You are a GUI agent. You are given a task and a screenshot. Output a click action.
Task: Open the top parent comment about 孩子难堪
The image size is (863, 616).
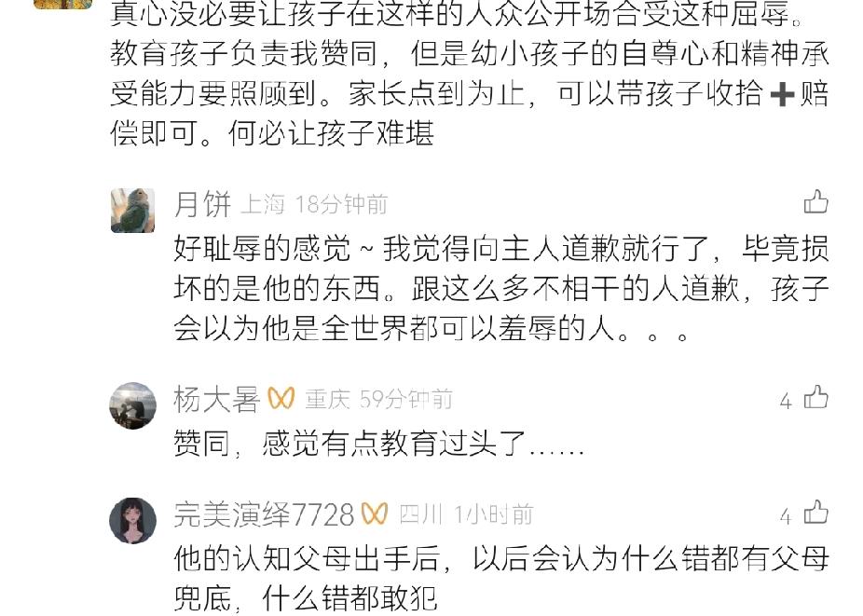470,74
